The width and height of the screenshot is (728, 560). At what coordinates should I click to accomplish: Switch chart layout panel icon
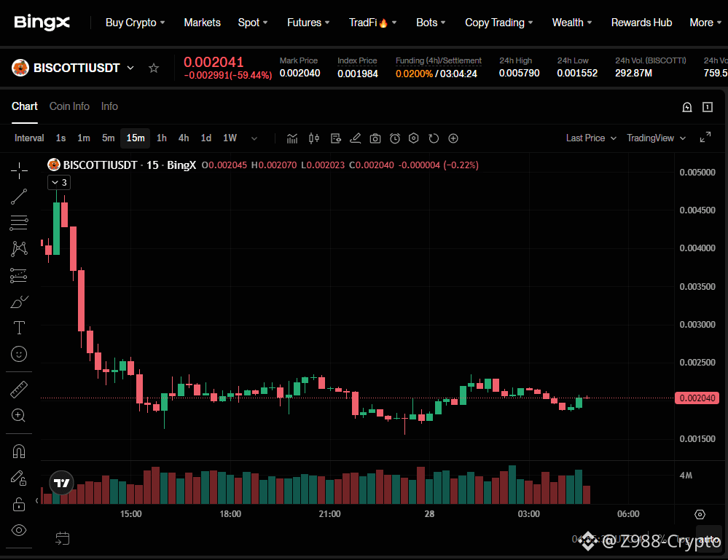tap(708, 107)
